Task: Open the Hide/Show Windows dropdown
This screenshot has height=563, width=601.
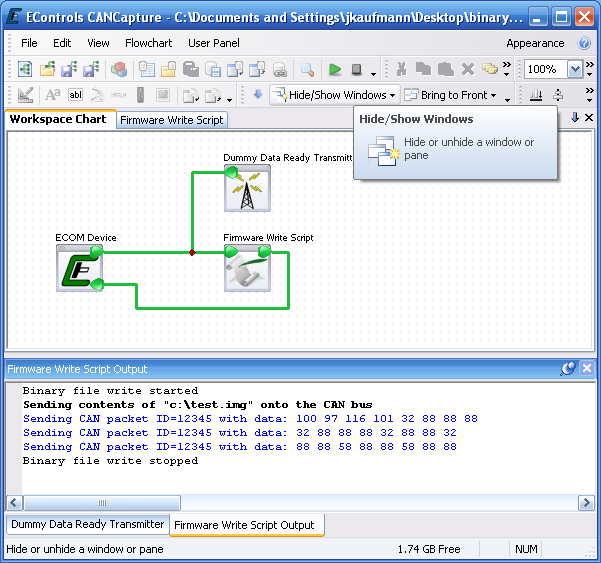Action: 335,95
